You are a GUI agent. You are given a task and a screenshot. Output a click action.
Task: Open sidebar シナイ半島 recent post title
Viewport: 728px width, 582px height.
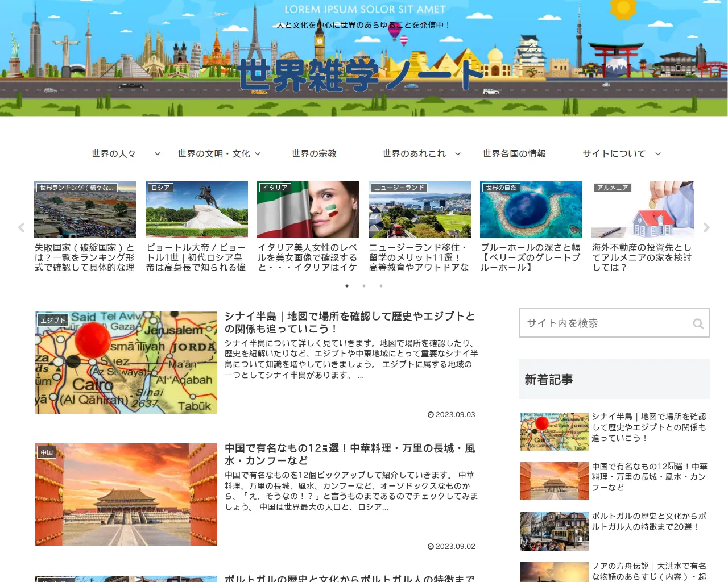(649, 427)
